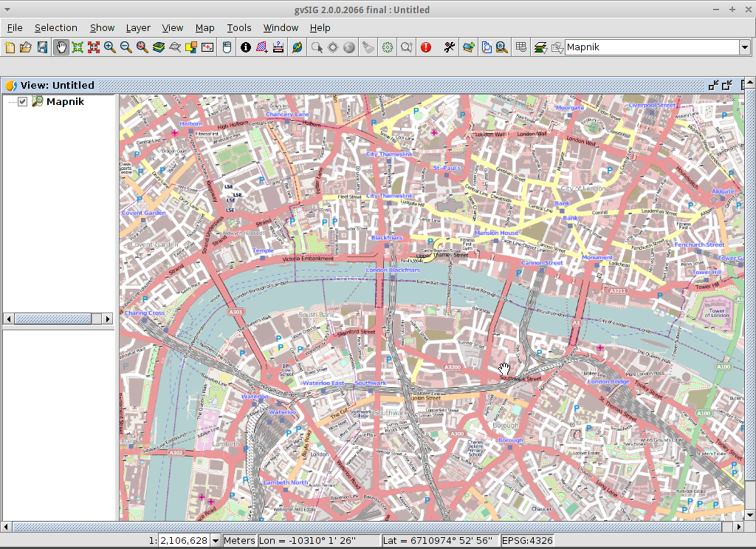Uncheck the Mapnik layer visibility checkbox
The height and width of the screenshot is (549, 756).
(x=23, y=101)
